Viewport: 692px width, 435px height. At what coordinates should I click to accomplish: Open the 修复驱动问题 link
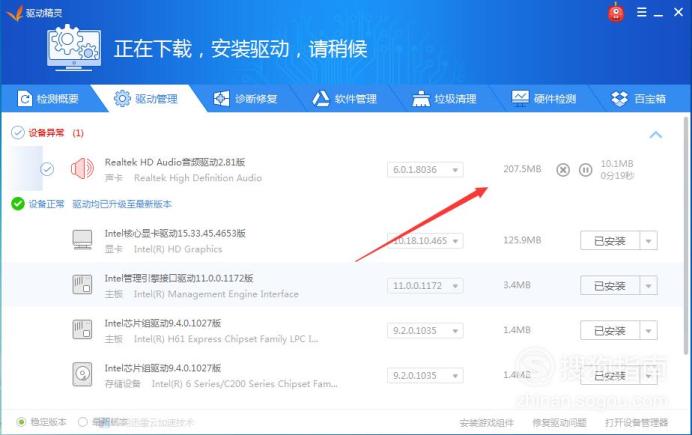(x=560, y=423)
